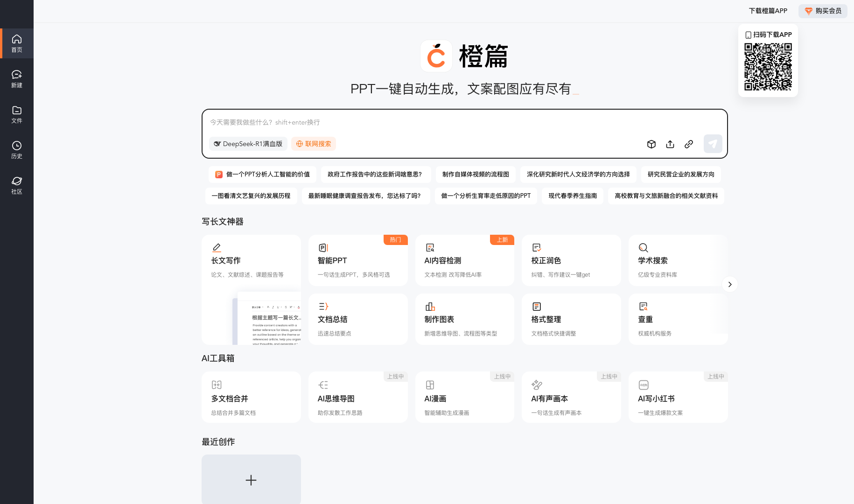Click the 学术搜索 magnifier icon
This screenshot has height=504, width=854.
[x=643, y=248]
